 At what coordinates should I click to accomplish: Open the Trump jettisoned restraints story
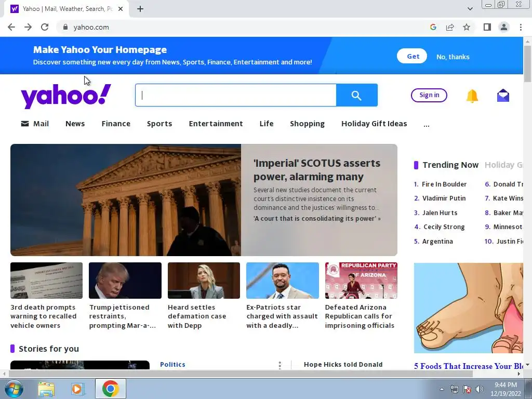tap(125, 296)
